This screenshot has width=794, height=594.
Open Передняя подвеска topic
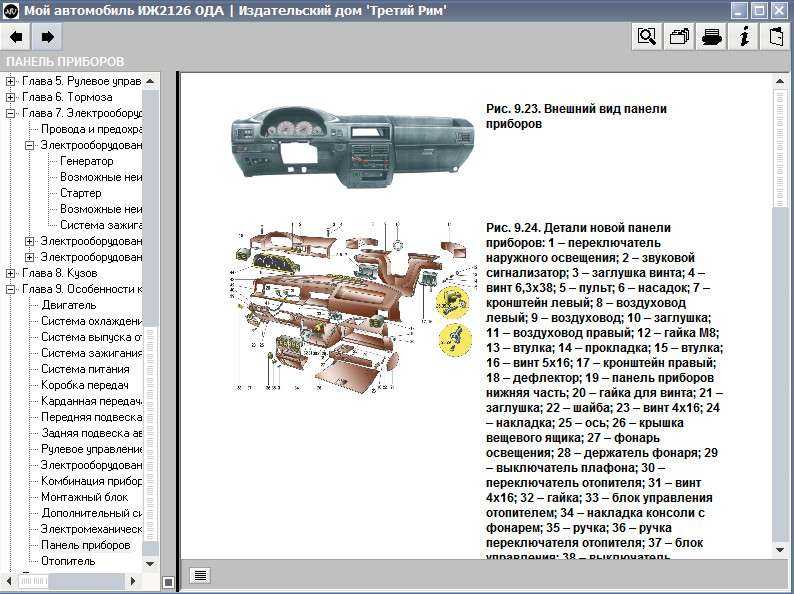(x=91, y=417)
